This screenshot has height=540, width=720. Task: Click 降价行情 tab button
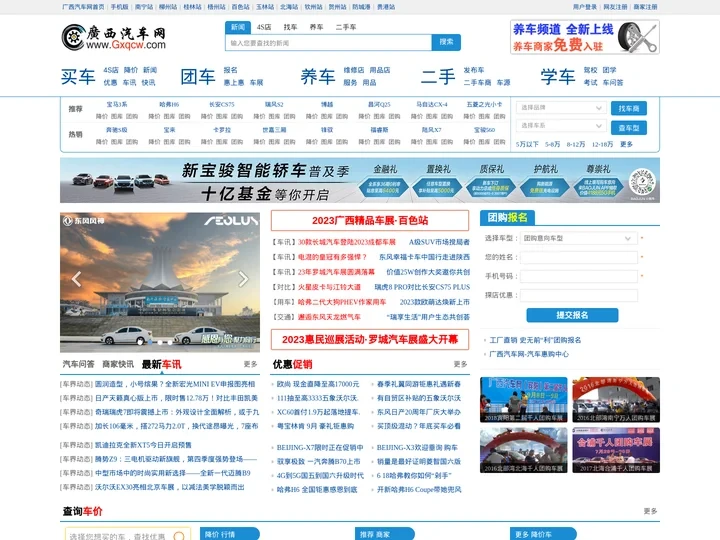pyautogui.click(x=230, y=534)
